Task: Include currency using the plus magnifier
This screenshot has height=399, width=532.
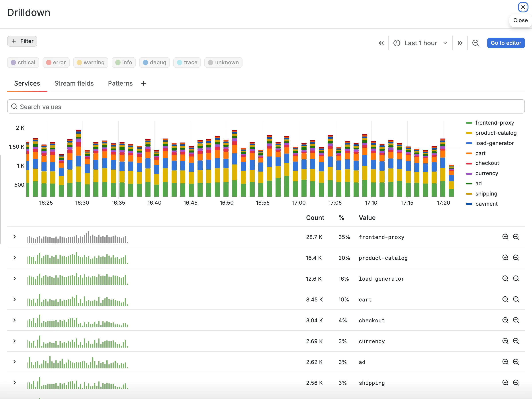Action: pos(505,341)
